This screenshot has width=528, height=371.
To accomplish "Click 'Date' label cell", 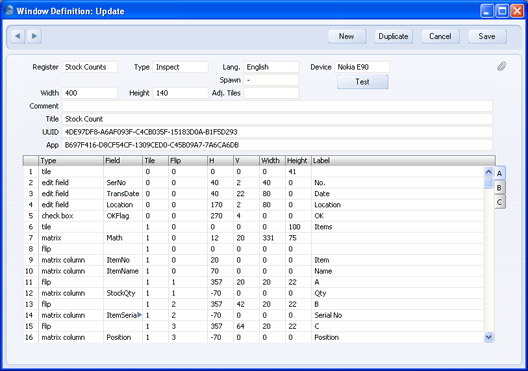I will pyautogui.click(x=397, y=194).
